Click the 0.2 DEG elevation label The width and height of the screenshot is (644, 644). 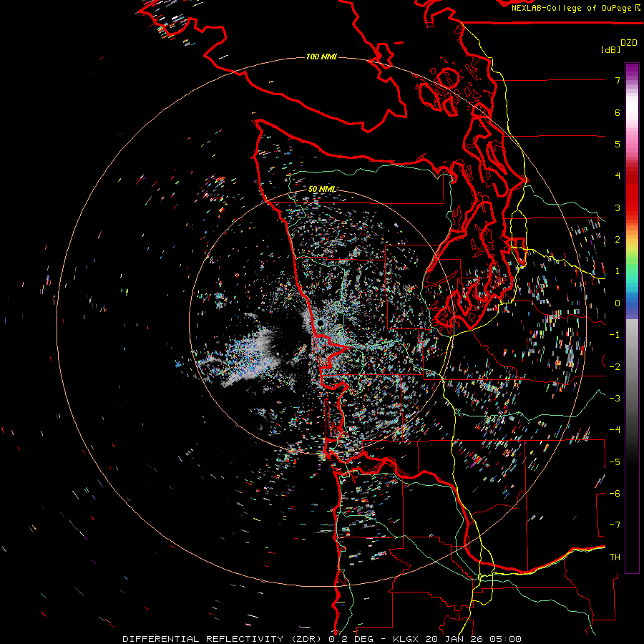click(x=351, y=639)
